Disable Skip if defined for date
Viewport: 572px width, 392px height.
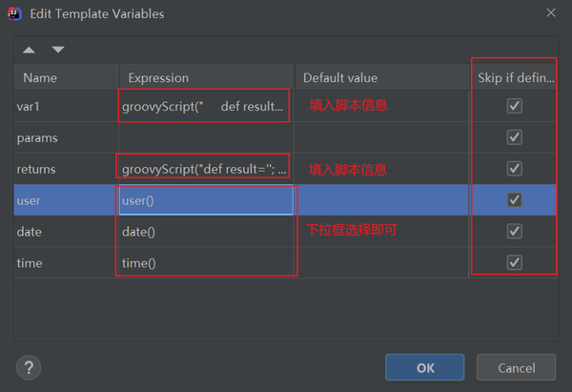click(x=515, y=231)
